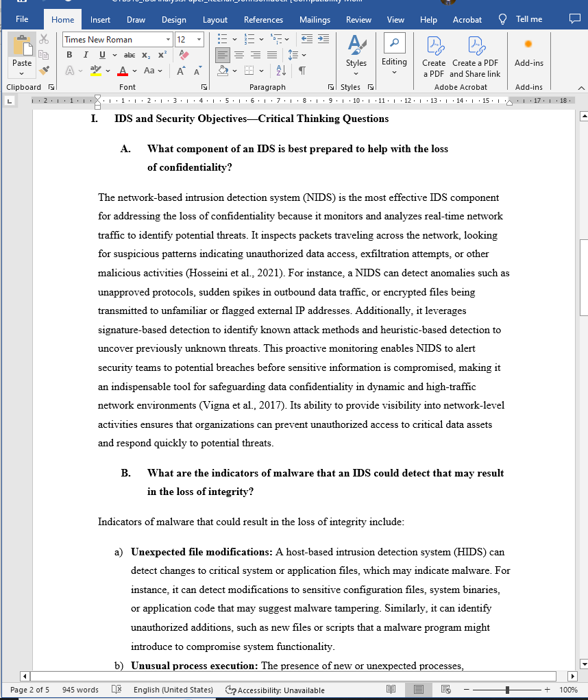Image resolution: width=588 pixels, height=700 pixels.
Task: Switch to Web Layout view icon
Action: 445,689
